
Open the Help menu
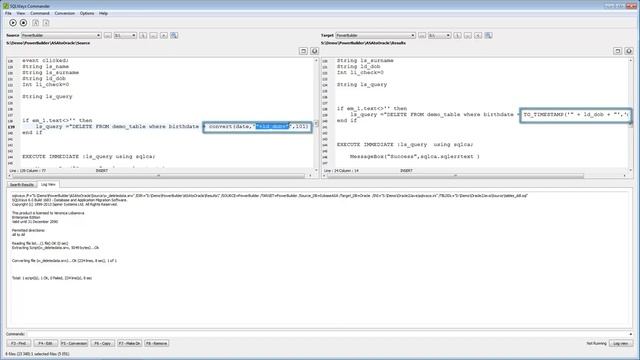103,13
